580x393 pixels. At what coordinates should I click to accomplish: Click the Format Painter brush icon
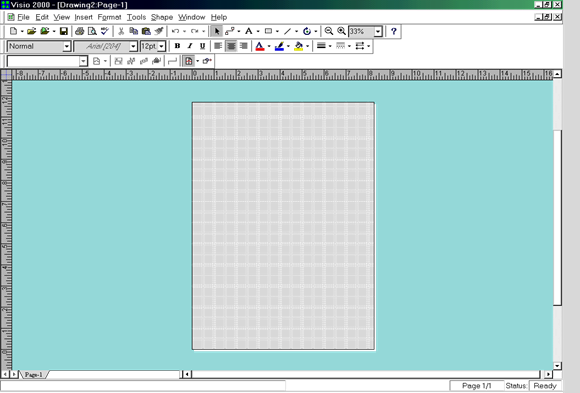click(159, 31)
